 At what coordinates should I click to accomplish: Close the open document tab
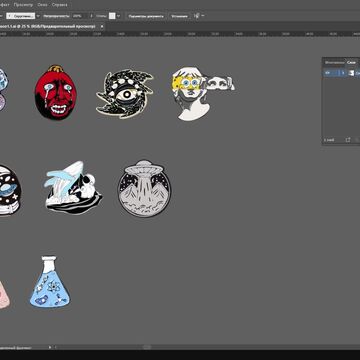point(102,26)
